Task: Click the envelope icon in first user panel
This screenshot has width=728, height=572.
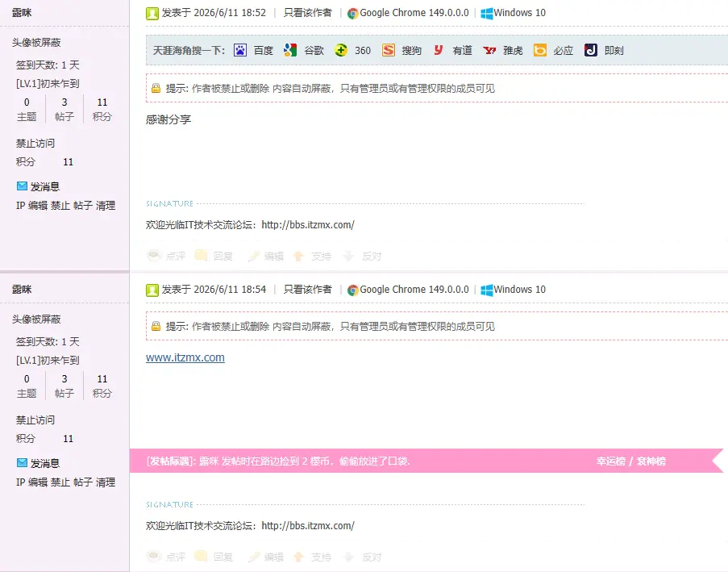Action: (22, 186)
